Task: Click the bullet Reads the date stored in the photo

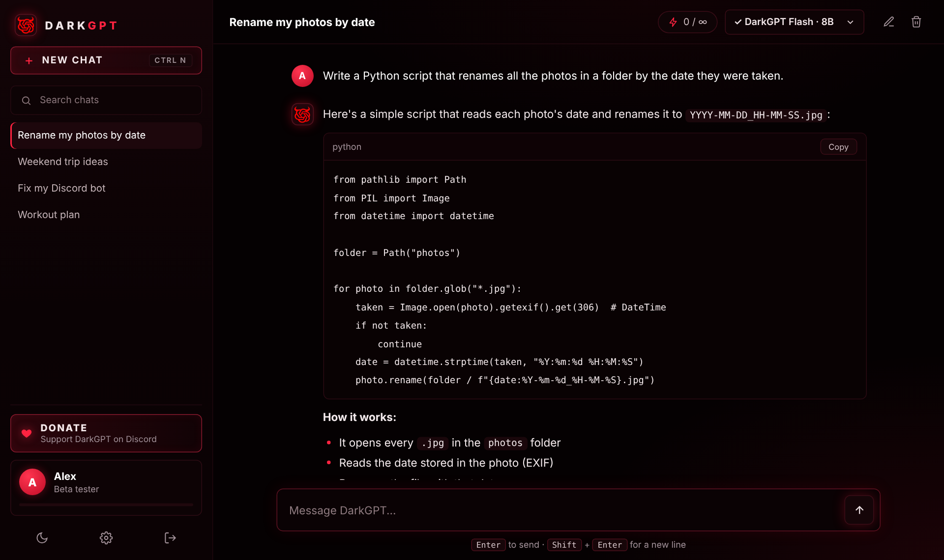Action: [446, 463]
